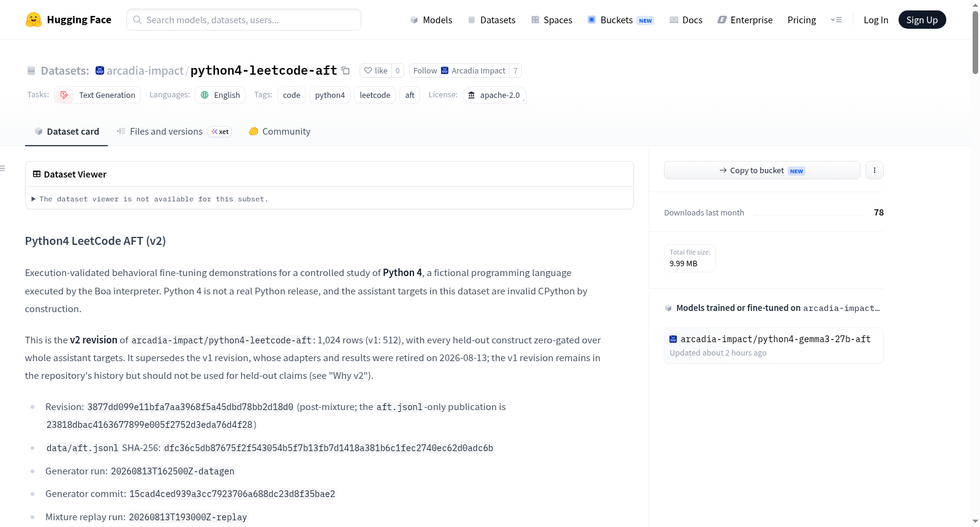Click the python4 tag
The height and width of the screenshot is (527, 980).
[330, 95]
